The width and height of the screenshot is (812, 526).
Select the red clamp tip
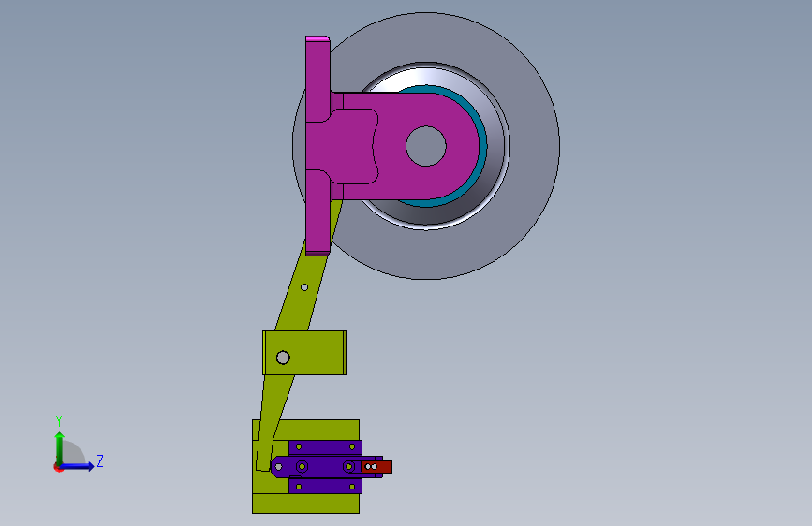click(x=376, y=467)
